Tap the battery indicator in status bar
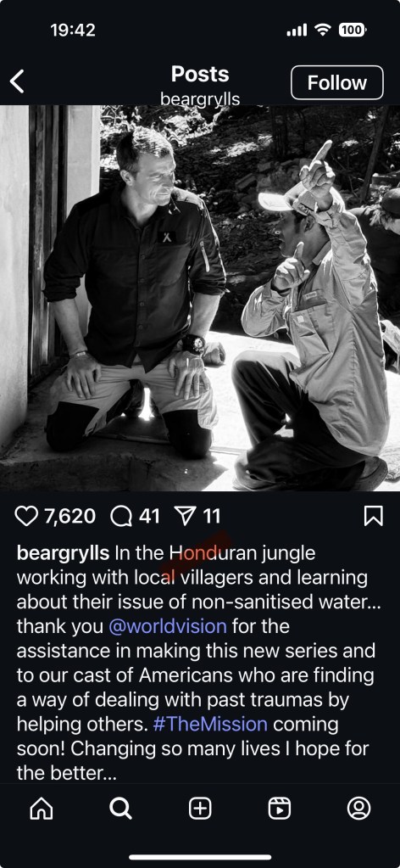This screenshot has width=400, height=868. 353,30
